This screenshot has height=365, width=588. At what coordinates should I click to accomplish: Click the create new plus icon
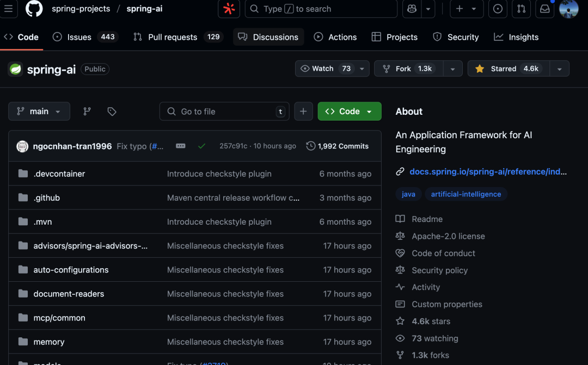(460, 9)
